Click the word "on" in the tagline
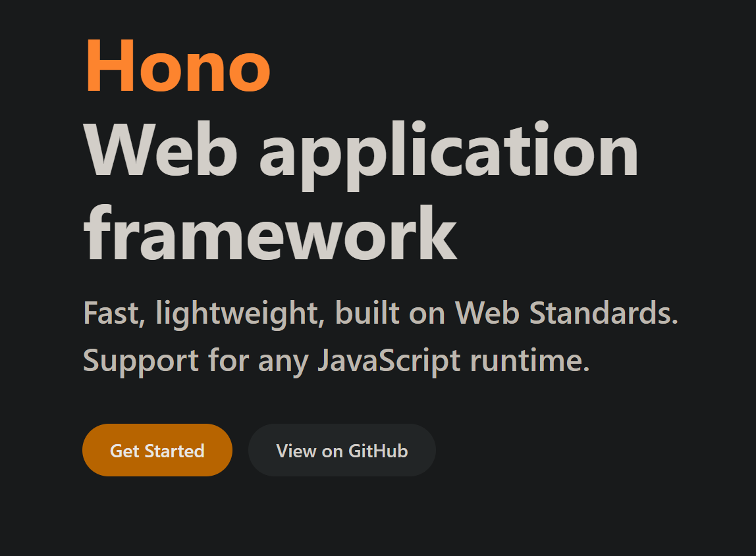This screenshot has height=556, width=756. 427,313
